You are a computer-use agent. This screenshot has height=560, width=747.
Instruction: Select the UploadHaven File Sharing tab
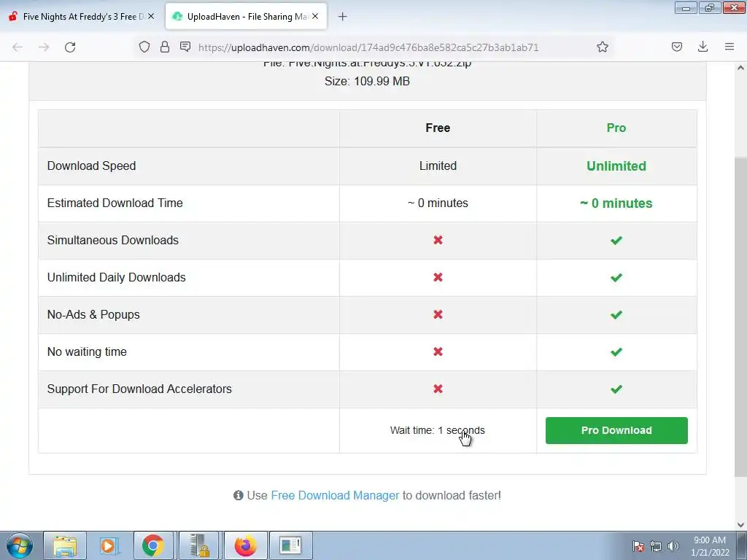pyautogui.click(x=247, y=17)
